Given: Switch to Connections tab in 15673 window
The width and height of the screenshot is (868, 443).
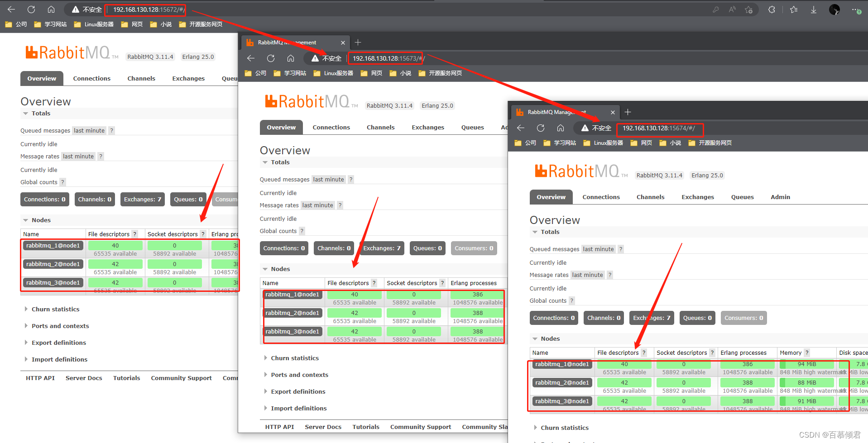Looking at the screenshot, I should pyautogui.click(x=331, y=128).
